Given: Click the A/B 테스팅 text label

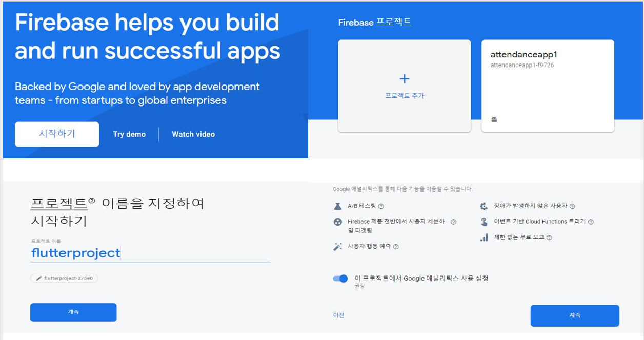Looking at the screenshot, I should (362, 206).
